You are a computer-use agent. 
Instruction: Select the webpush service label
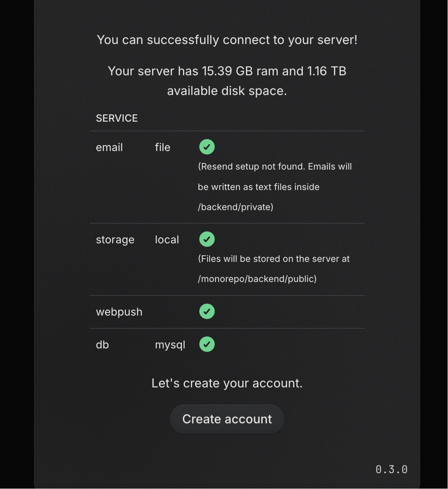tap(119, 312)
